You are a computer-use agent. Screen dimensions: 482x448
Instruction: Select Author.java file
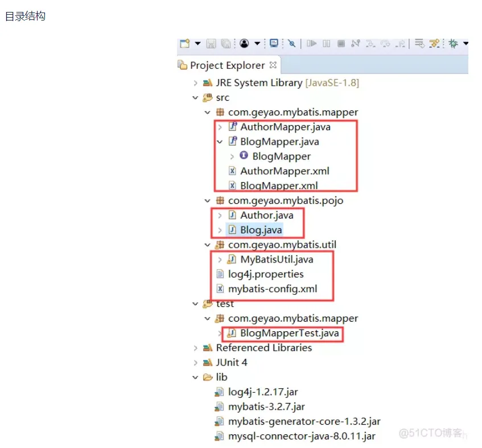tap(267, 215)
